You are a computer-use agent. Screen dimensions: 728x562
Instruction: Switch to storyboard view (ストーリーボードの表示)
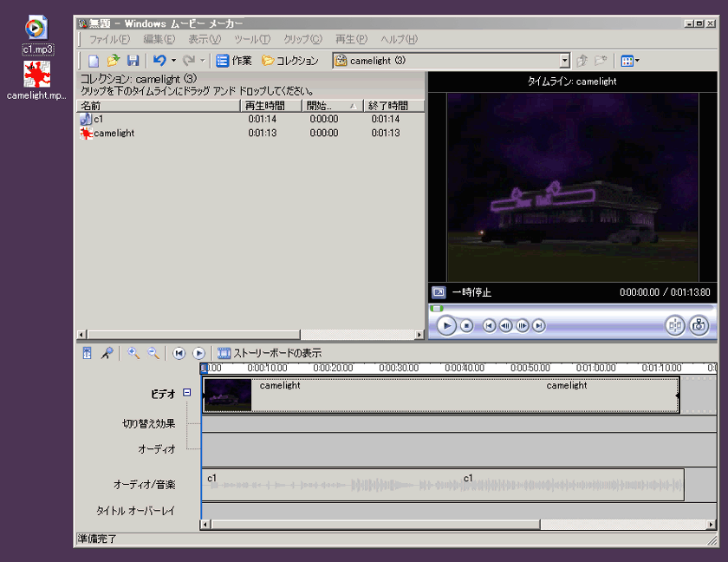coord(270,353)
